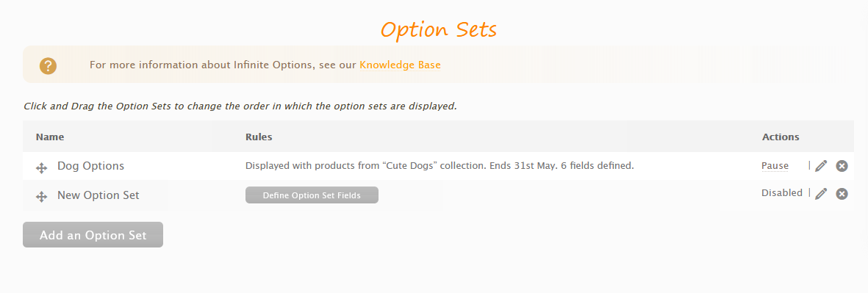Click the Rules column header
Viewport: 868px width, 293px height.
(259, 137)
